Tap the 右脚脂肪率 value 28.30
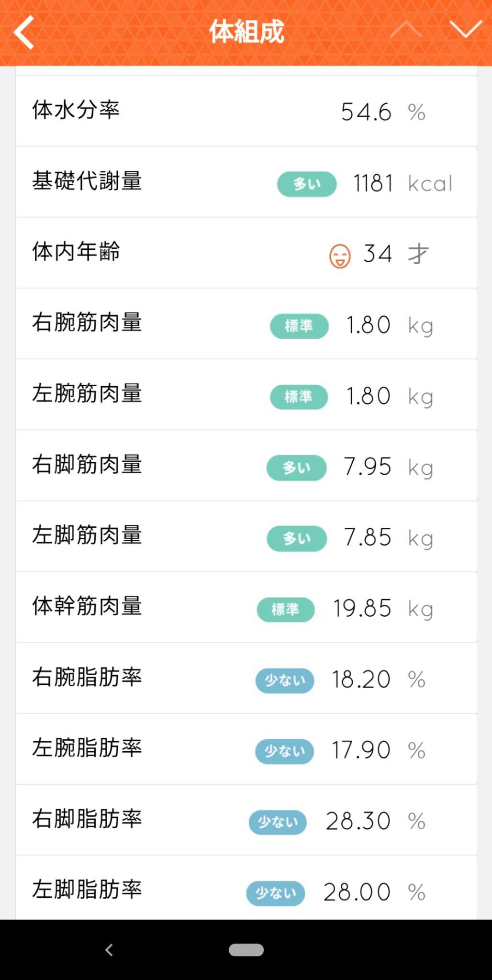492x980 pixels. click(358, 821)
